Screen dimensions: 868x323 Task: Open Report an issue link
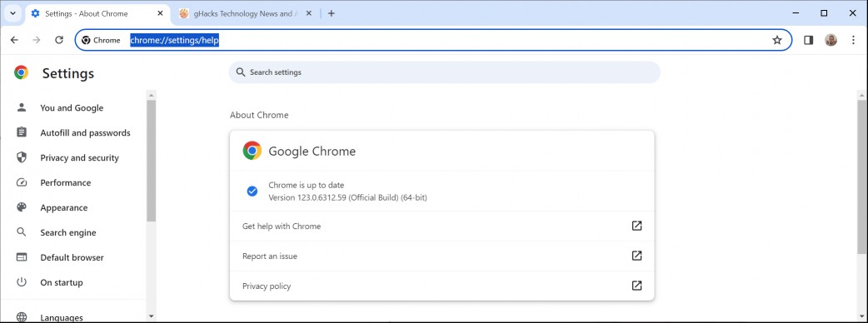click(x=441, y=256)
